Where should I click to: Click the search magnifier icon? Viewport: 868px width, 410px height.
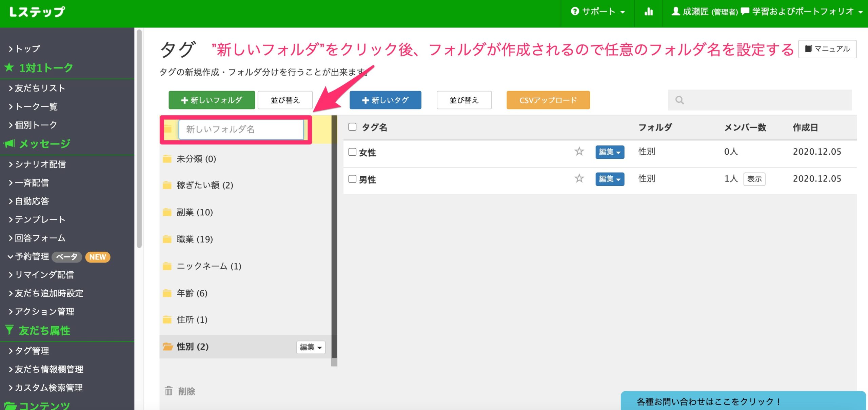pos(679,100)
